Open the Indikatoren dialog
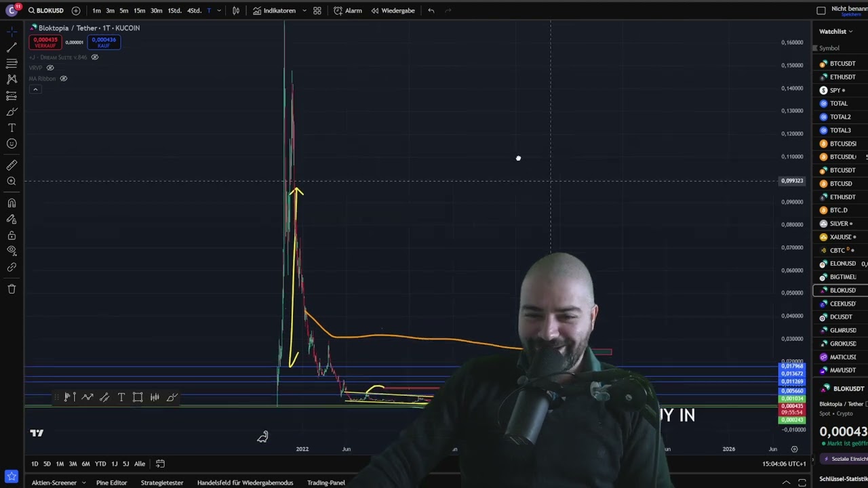The image size is (868, 488). click(x=274, y=11)
